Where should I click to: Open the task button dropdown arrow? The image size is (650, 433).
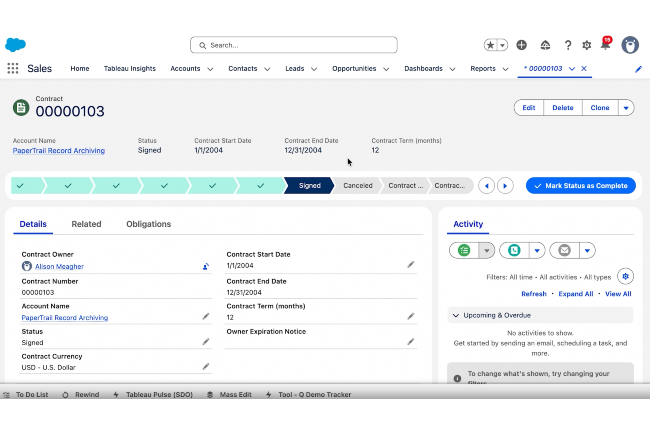point(487,250)
